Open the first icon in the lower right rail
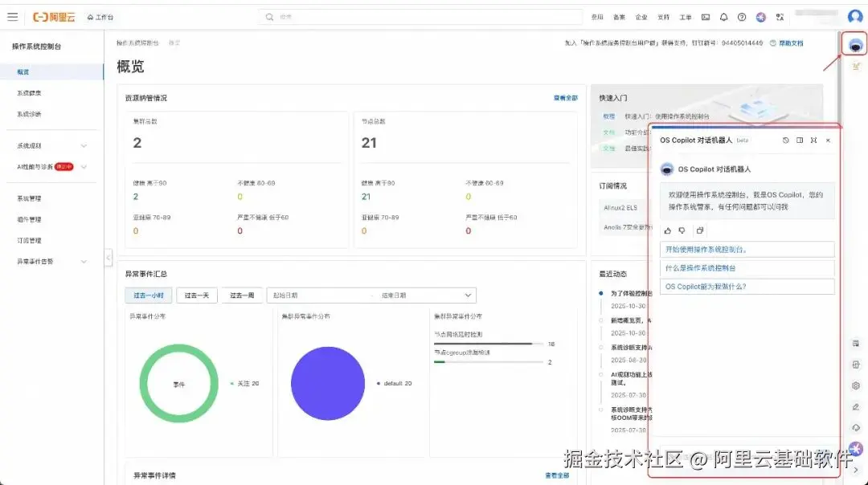The height and width of the screenshot is (485, 868). point(856,344)
